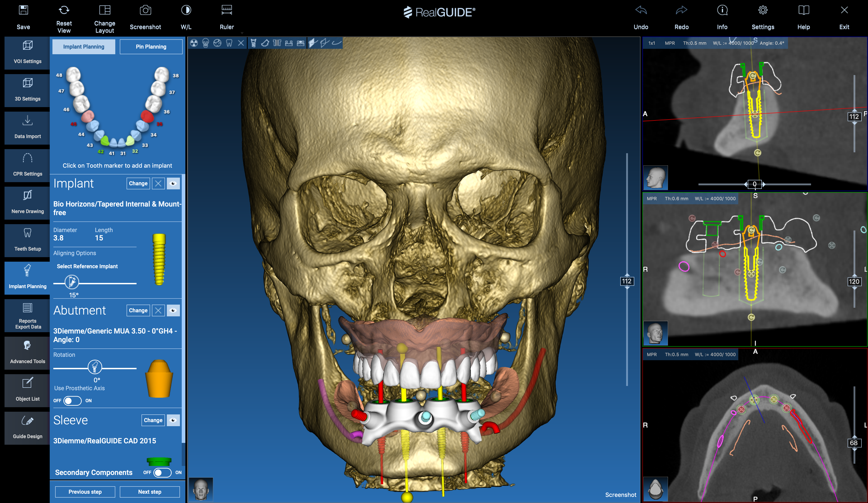Click Change button for Sleeve
Screen dimensions: 868x503
(153, 420)
